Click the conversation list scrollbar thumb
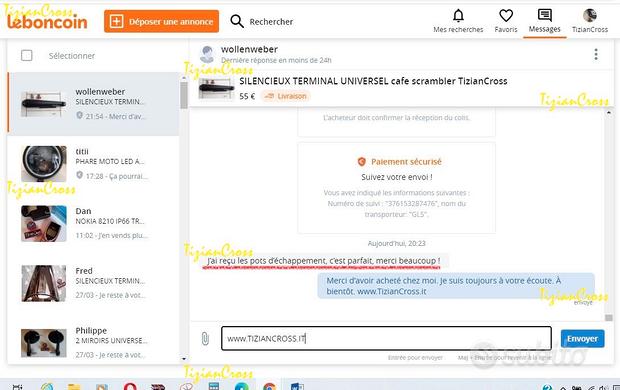The height and width of the screenshot is (390, 620). click(184, 95)
